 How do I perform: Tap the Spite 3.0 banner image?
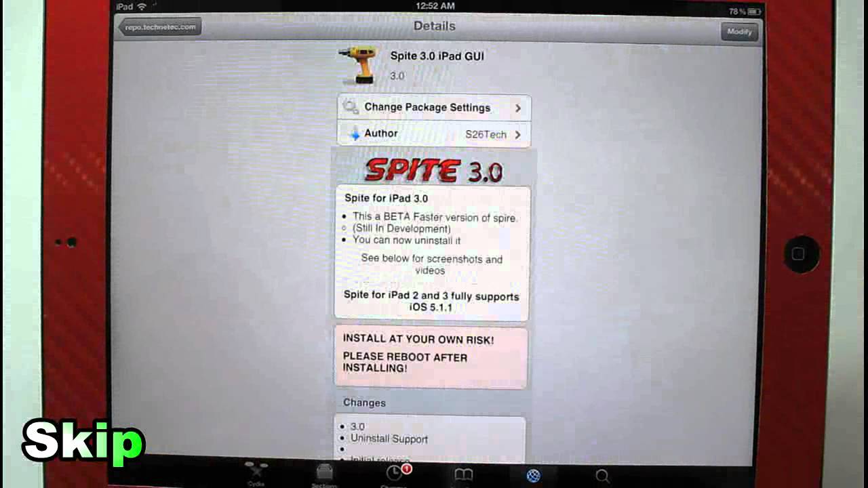434,169
